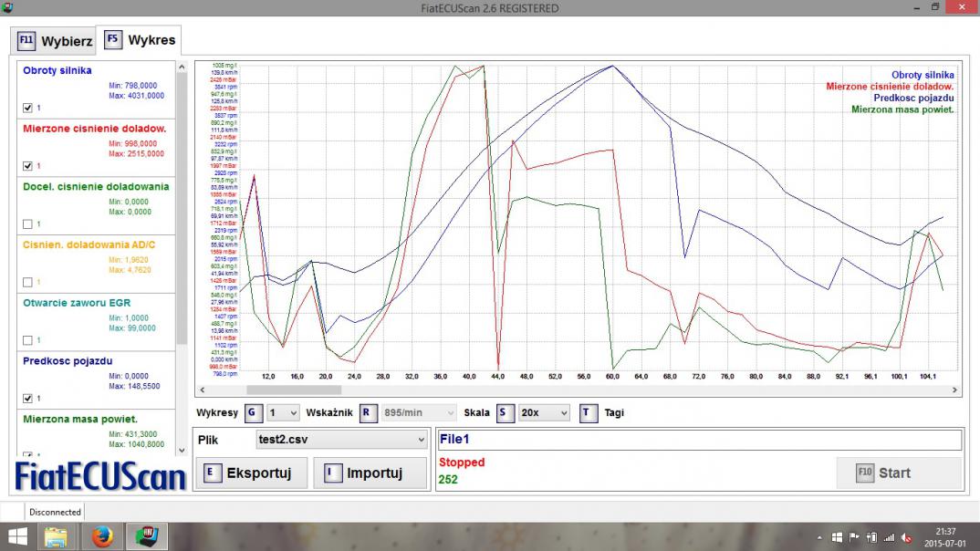Screen dimensions: 980x551
Task: Uncheck the Mierzone cisnienie doladow. checkbox
Action: coord(27,165)
